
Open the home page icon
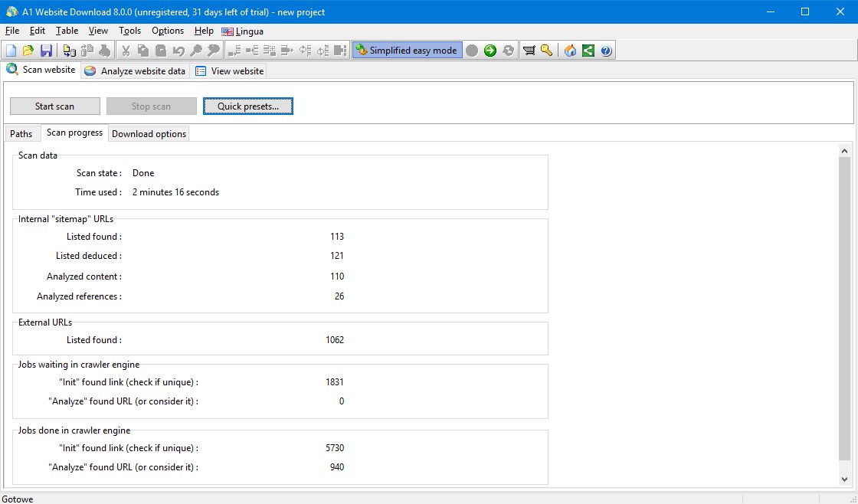(x=570, y=51)
